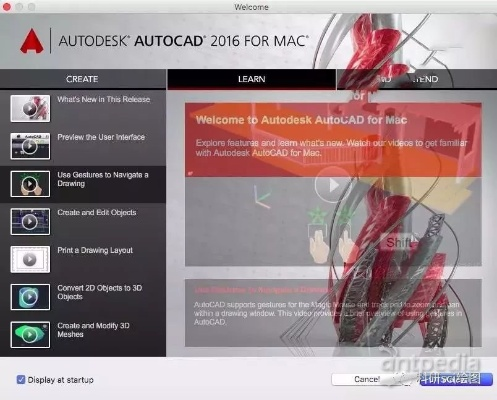497x400 pixels.
Task: Play the What's New in This Release video thumbnail
Action: [30, 108]
